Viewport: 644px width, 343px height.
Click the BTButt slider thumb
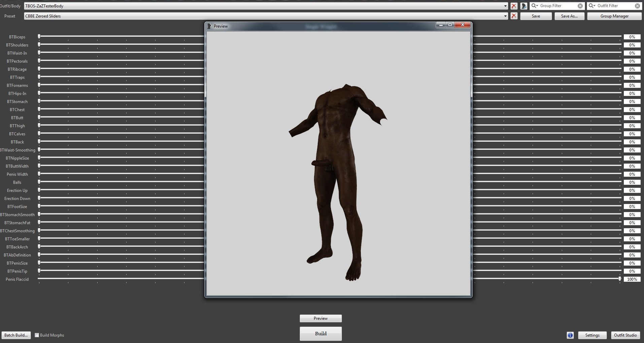pos(39,117)
